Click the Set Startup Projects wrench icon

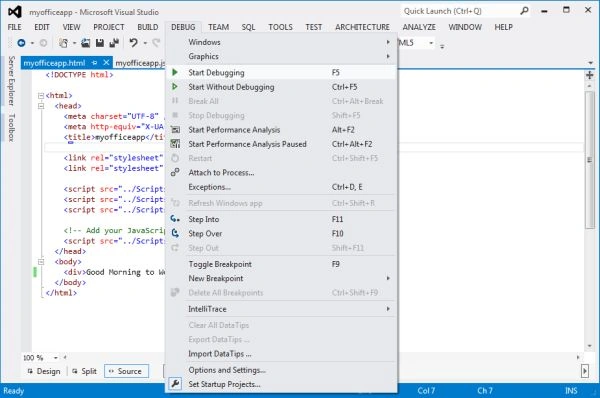(175, 383)
